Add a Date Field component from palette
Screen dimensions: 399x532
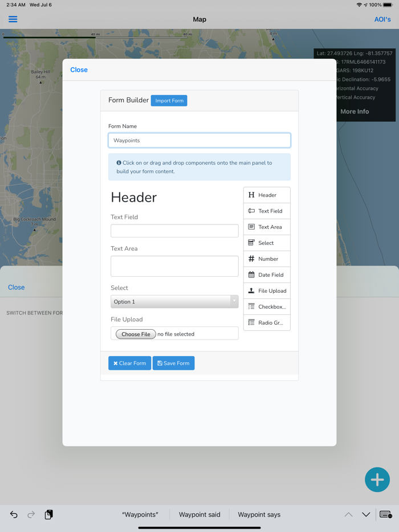click(267, 275)
